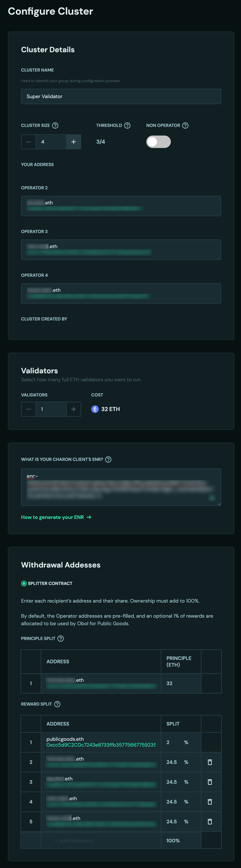Image resolution: width=241 pixels, height=868 pixels.
Task: Toggle the Non Operator switch
Action: click(x=158, y=142)
